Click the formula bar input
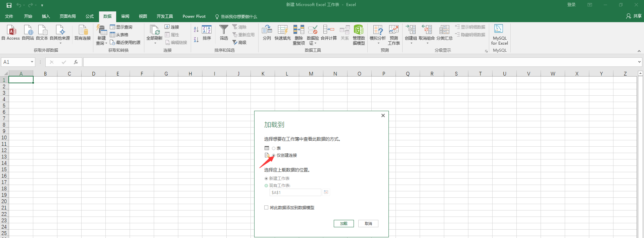Image resolution: width=644 pixels, height=238 pixels. click(360, 62)
